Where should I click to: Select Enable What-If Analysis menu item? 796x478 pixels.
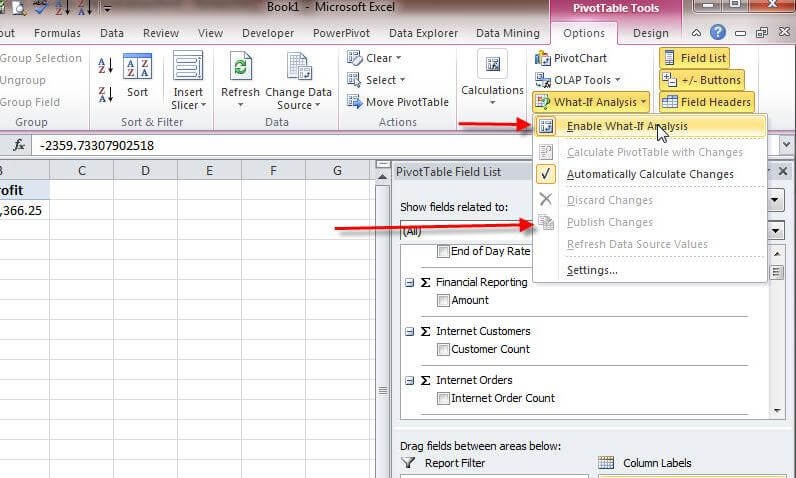click(626, 126)
